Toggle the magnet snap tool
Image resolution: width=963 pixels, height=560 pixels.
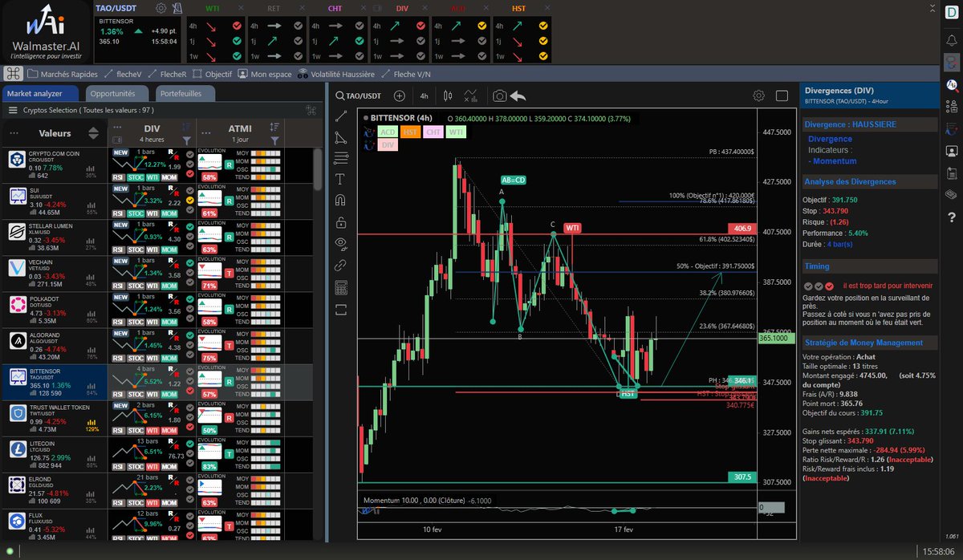click(x=340, y=201)
